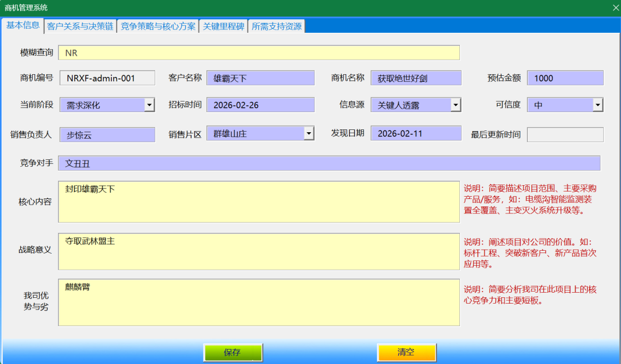The height and width of the screenshot is (364, 621).
Task: Click the empty 最后更新时间 field
Action: tap(565, 135)
